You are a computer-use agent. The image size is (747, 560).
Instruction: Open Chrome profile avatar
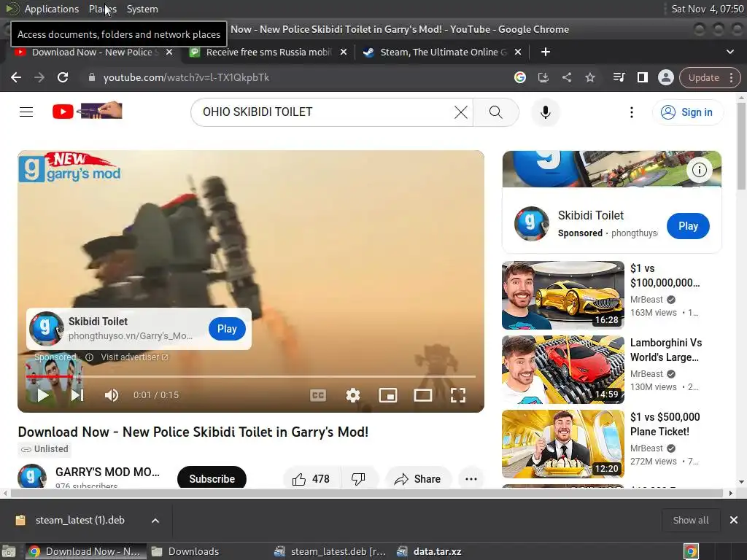665,77
